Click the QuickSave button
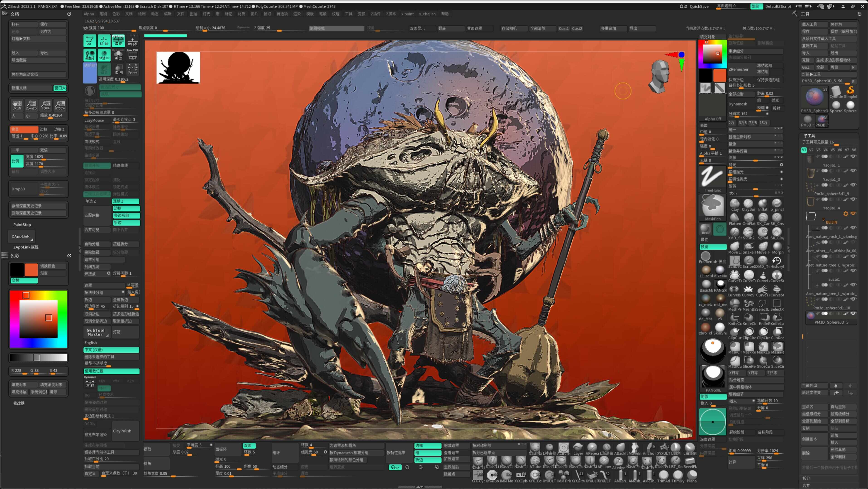The image size is (868, 489). point(699,6)
